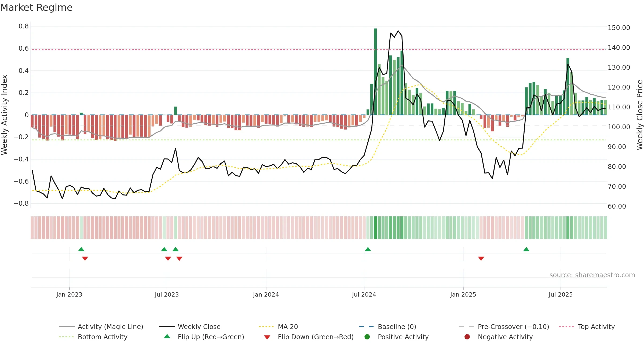Click the source: sharemaestro.com text
This screenshot has height=362, width=644.
[592, 275]
